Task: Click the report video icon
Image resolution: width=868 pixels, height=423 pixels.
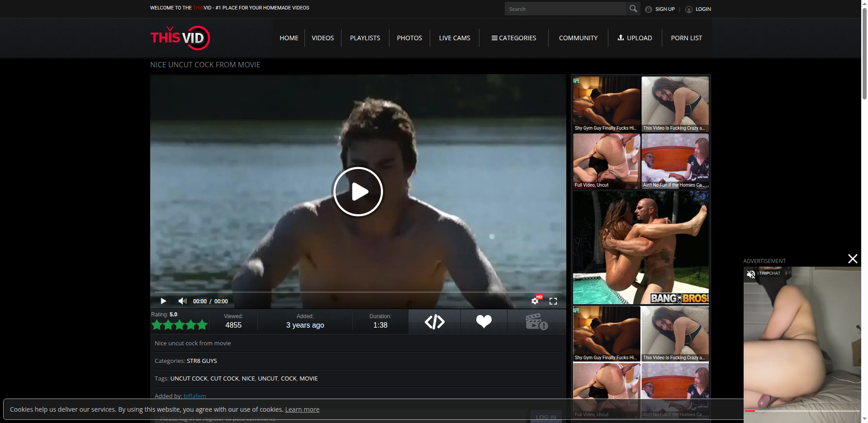Action: click(536, 322)
